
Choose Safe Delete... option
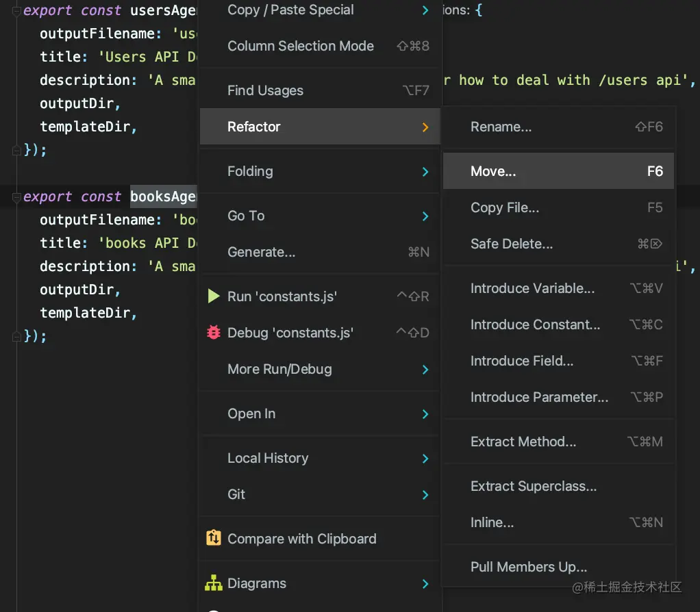pyautogui.click(x=558, y=244)
